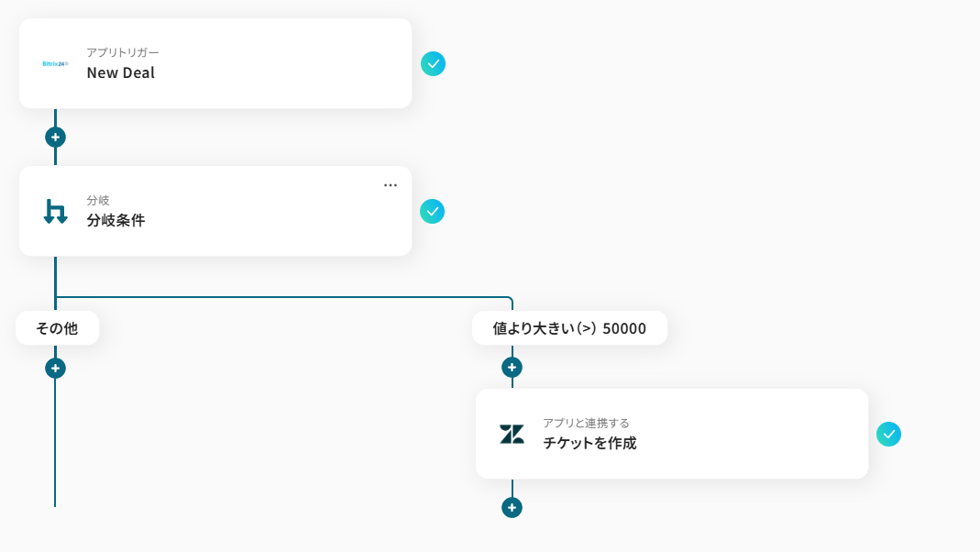Open the チケットを作成 action title
Viewport: 980px width, 552px height.
click(x=589, y=443)
